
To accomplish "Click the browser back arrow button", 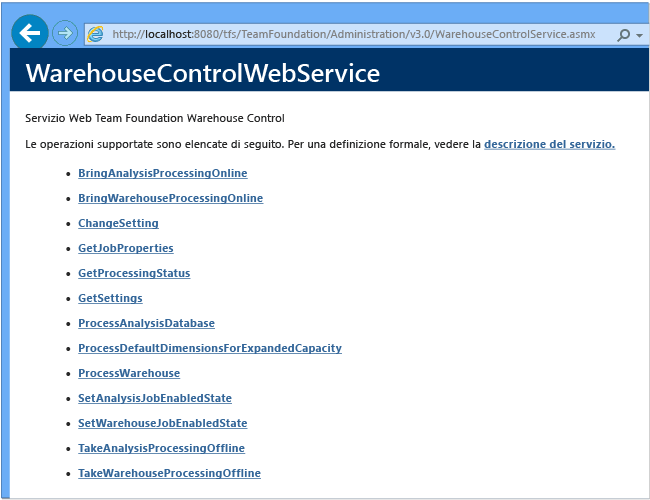I will click(30, 33).
